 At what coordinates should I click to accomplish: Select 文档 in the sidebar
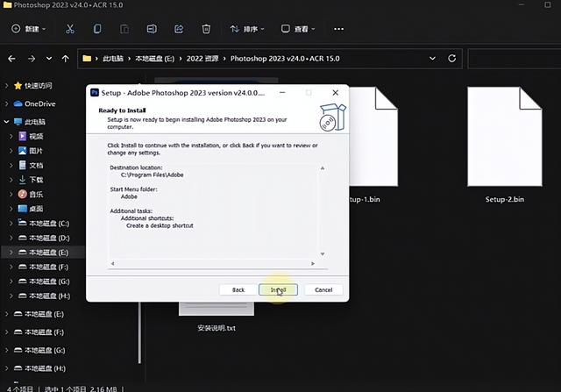36,166
